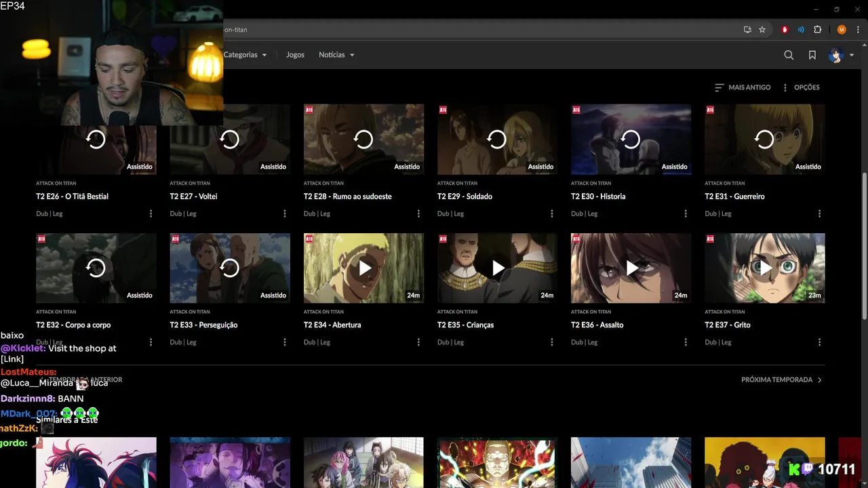Open more options for E33 Perseguição
868x488 pixels.
click(284, 342)
